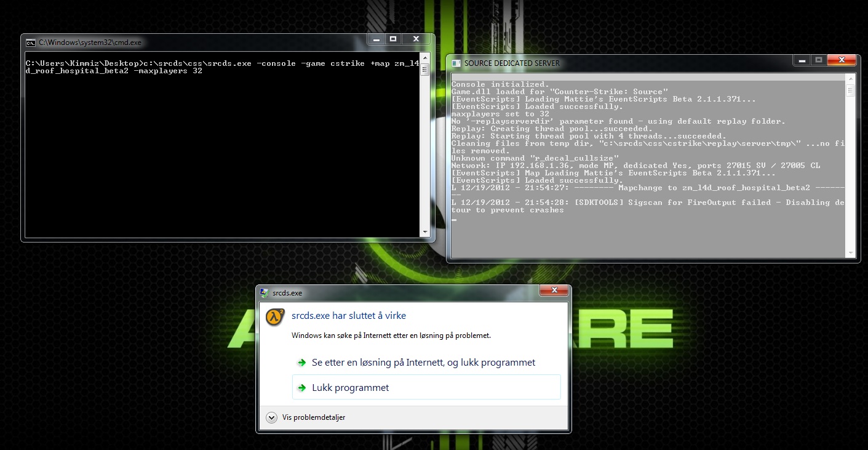The height and width of the screenshot is (450, 868).
Task: Click 'Network: IP 192.168.1.36' console line
Action: tap(635, 166)
